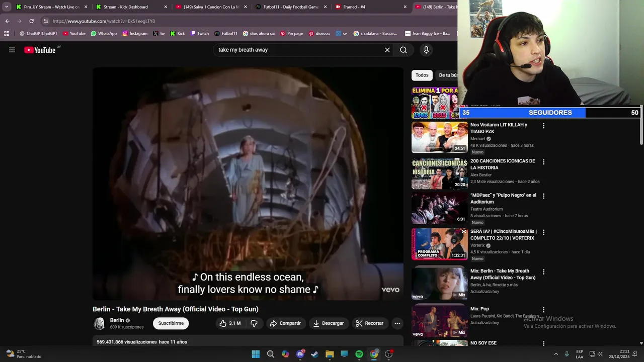Viewport: 644px width, 362px height.
Task: Run search with the magnifier button
Action: [404, 50]
